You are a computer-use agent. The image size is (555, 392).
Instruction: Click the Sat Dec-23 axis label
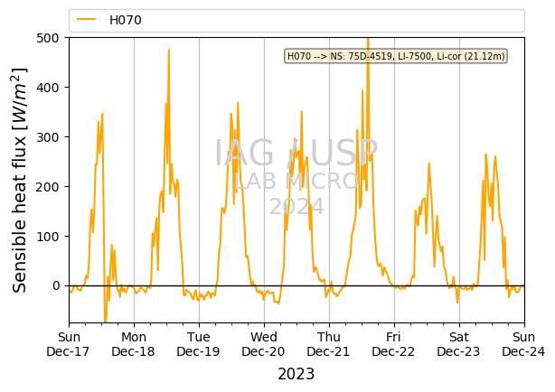tap(459, 344)
